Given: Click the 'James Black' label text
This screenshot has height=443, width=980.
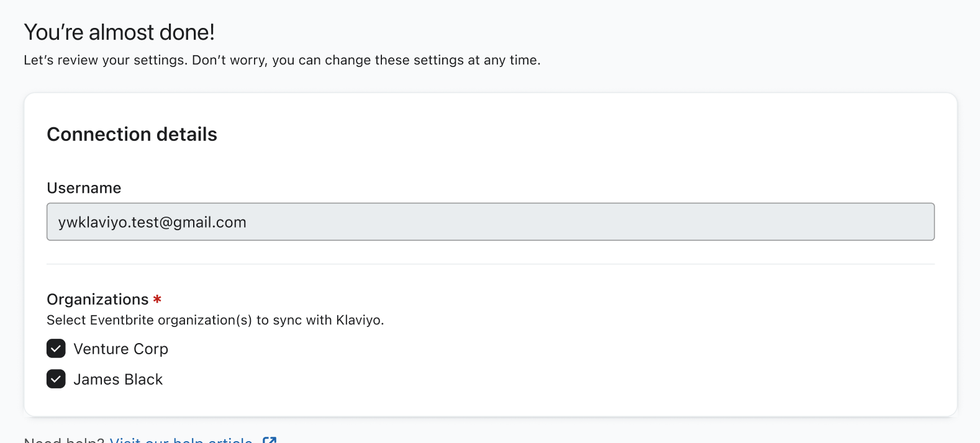Looking at the screenshot, I should point(118,379).
